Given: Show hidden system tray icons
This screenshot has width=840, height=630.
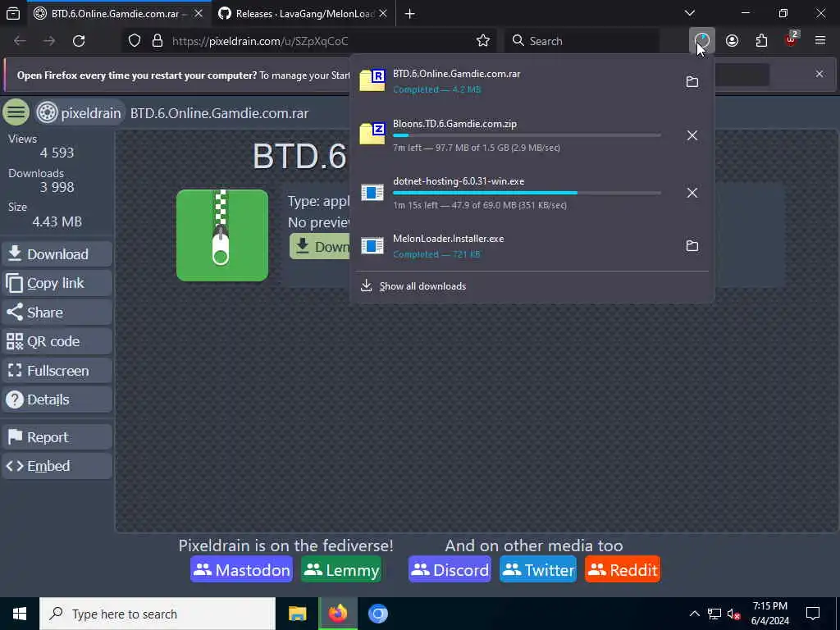Looking at the screenshot, I should click(x=694, y=614).
